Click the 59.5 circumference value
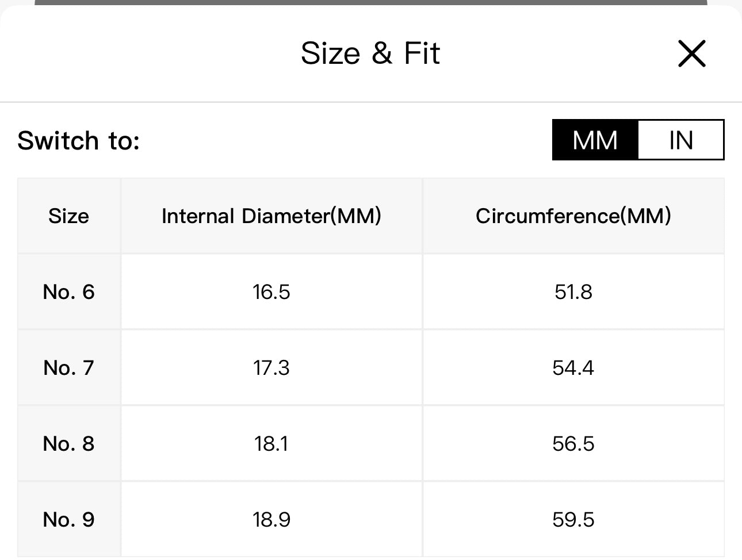742x560 pixels. tap(573, 520)
